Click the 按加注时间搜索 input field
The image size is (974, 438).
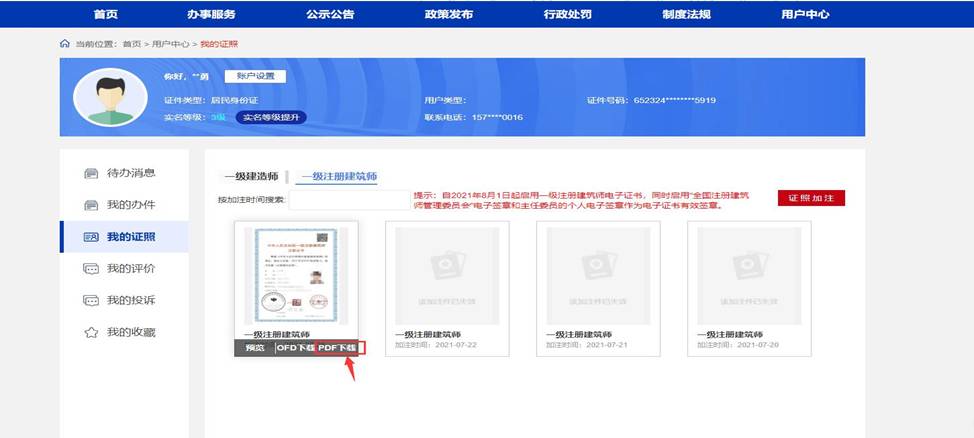coord(349,199)
